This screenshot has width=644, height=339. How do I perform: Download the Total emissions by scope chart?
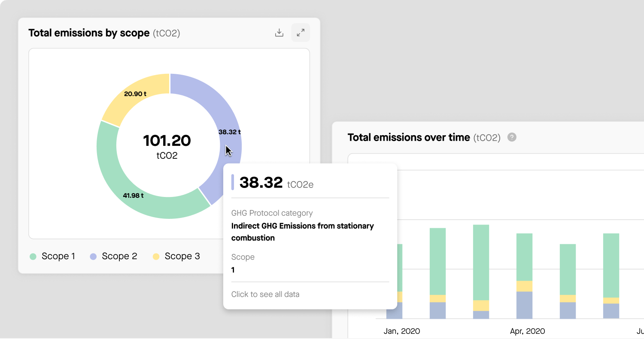pyautogui.click(x=279, y=33)
